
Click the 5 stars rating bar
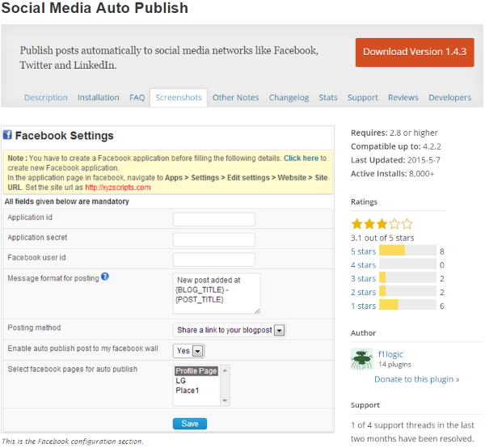(407, 250)
